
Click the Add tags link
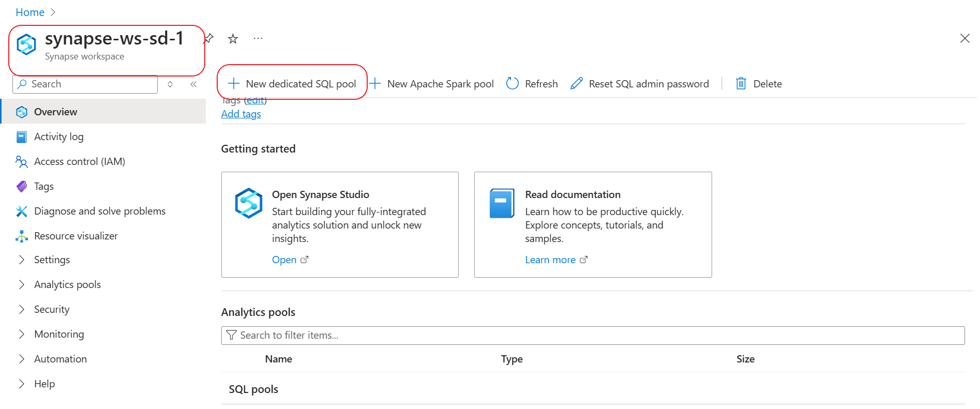coord(241,114)
